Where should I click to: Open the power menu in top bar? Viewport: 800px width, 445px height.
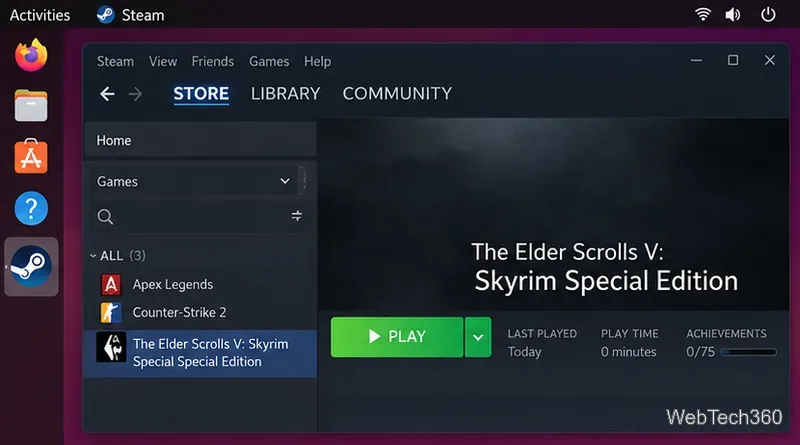point(768,14)
